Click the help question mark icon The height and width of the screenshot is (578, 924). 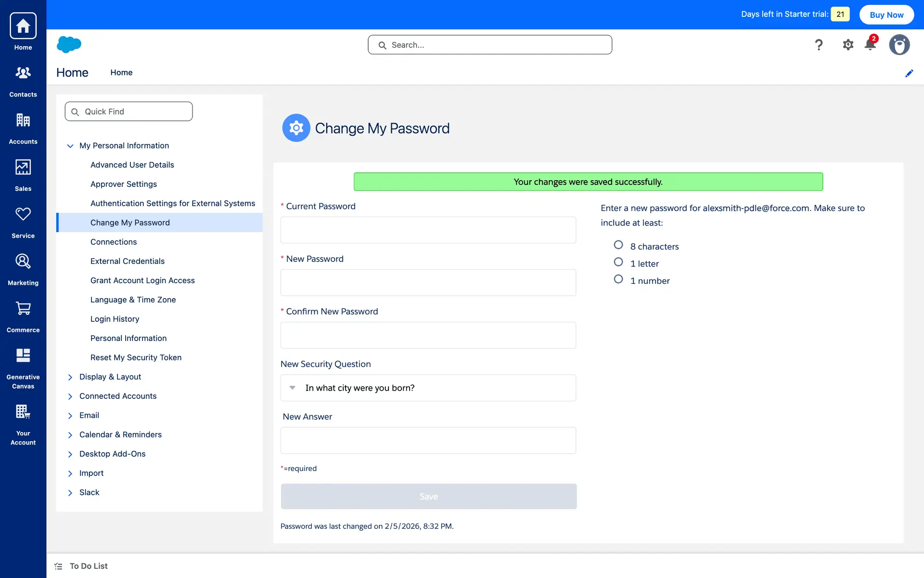[x=819, y=45]
